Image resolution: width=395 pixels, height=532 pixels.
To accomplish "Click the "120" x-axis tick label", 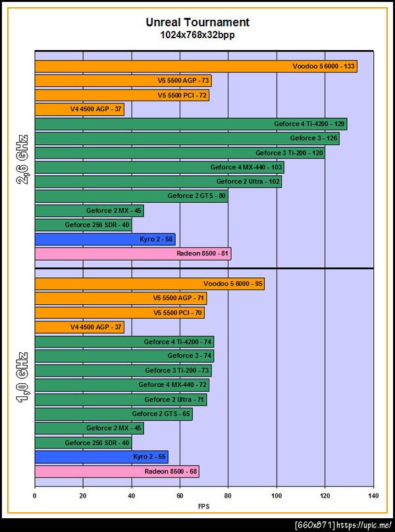I will click(x=325, y=496).
